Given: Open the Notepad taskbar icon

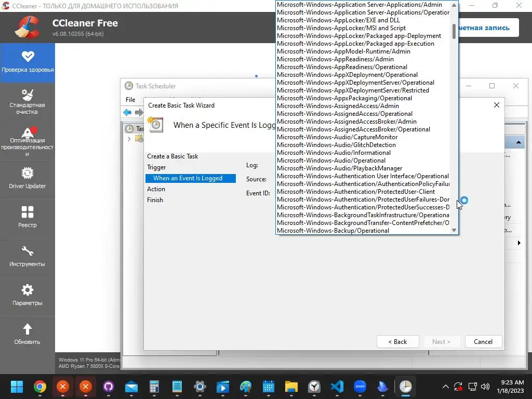Looking at the screenshot, I should pos(177,387).
